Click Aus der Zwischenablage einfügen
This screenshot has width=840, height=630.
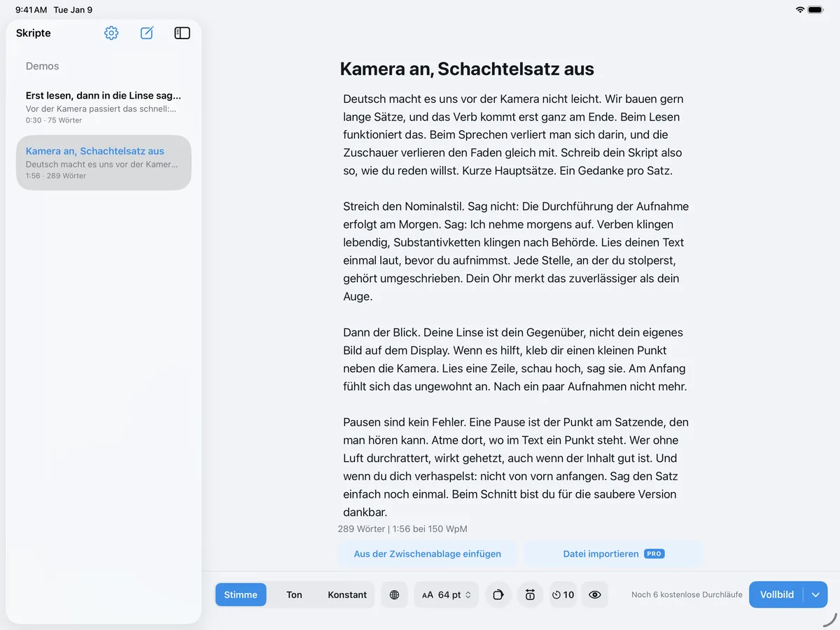[x=428, y=554]
